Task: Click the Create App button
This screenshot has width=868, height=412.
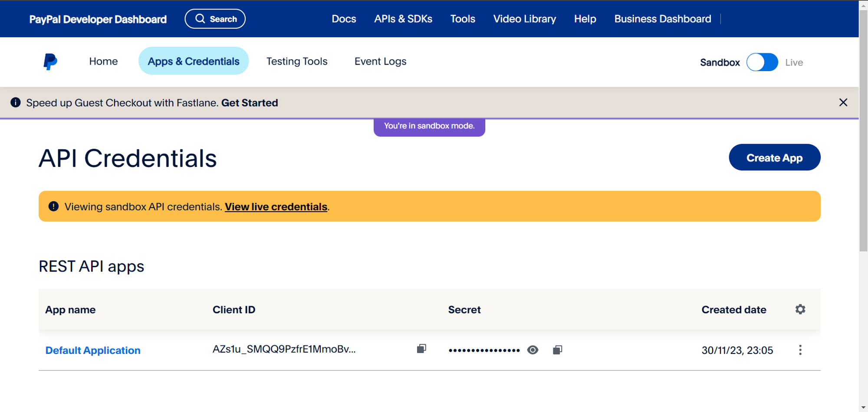Action: [775, 157]
